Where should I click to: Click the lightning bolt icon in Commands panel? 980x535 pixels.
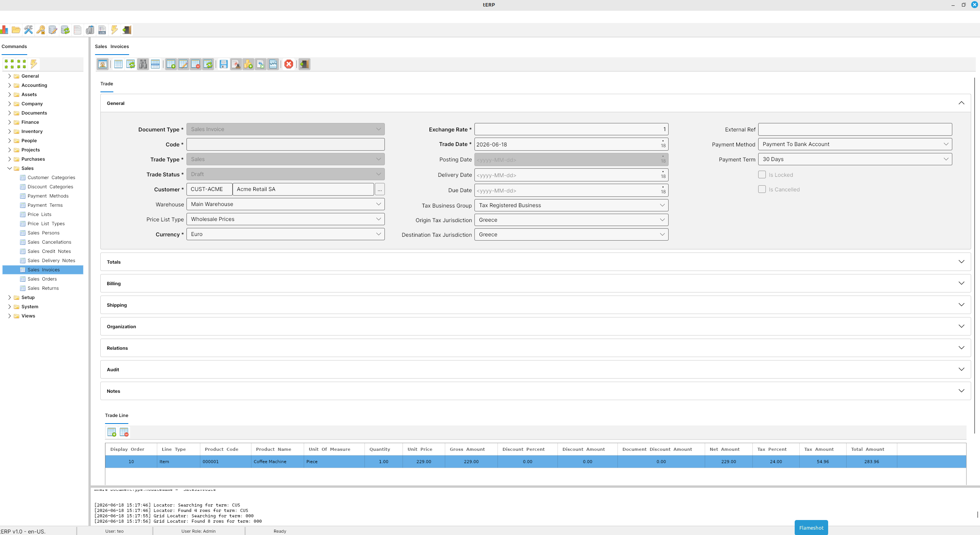(34, 64)
